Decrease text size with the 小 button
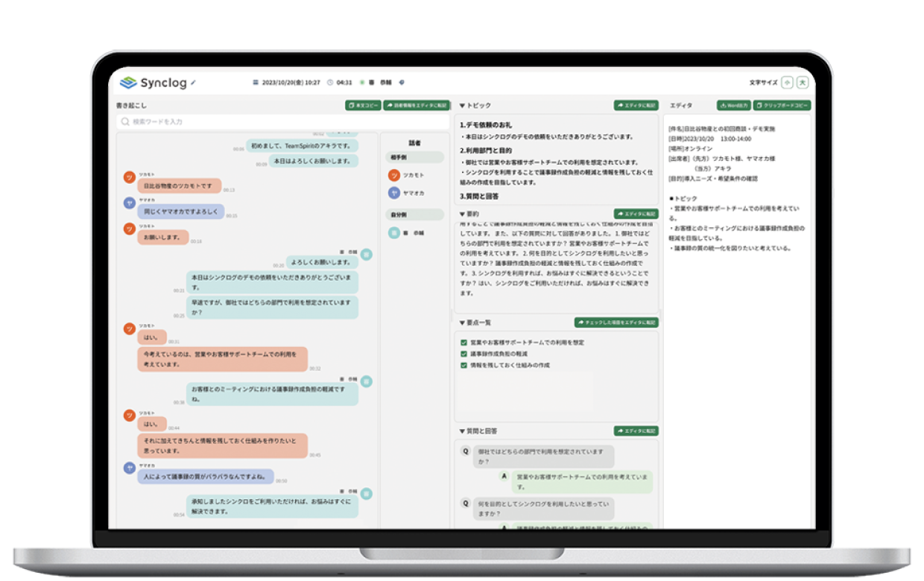This screenshot has height=581, width=924. point(787,83)
